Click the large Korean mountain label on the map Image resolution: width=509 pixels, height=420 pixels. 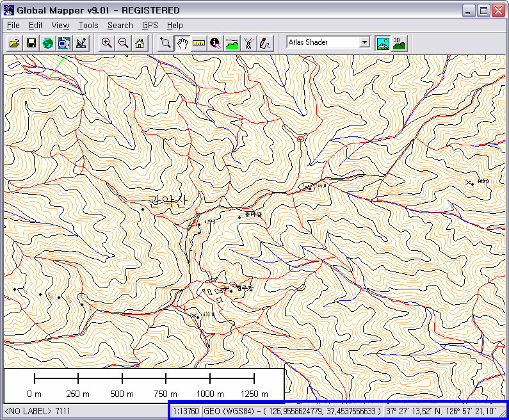click(168, 201)
